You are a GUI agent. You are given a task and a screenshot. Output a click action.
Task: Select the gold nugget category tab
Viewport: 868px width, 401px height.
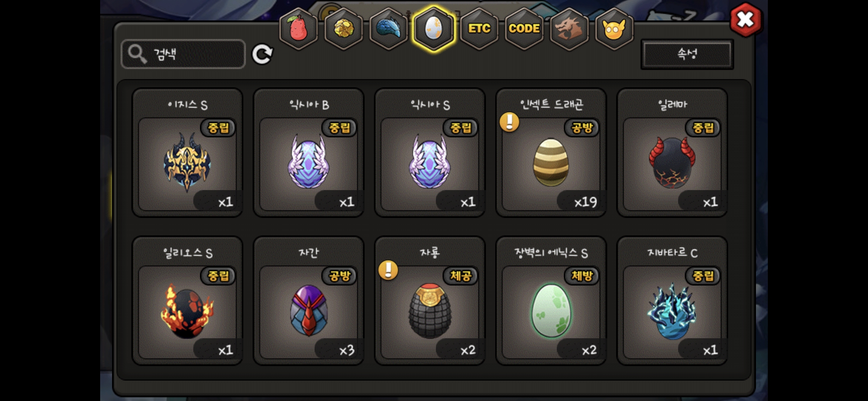pos(344,29)
